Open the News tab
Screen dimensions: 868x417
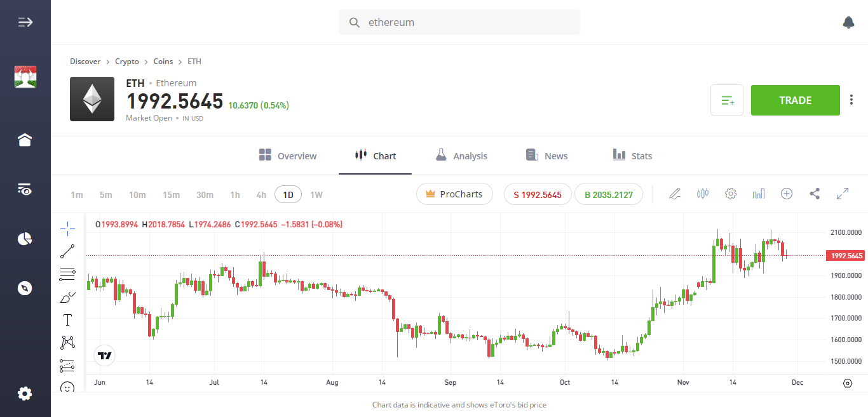tap(546, 156)
